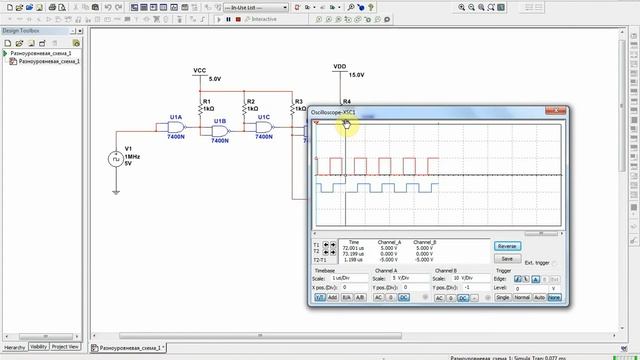Create new design in Design Toolbox
The width and height of the screenshot is (640, 360).
(8, 43)
